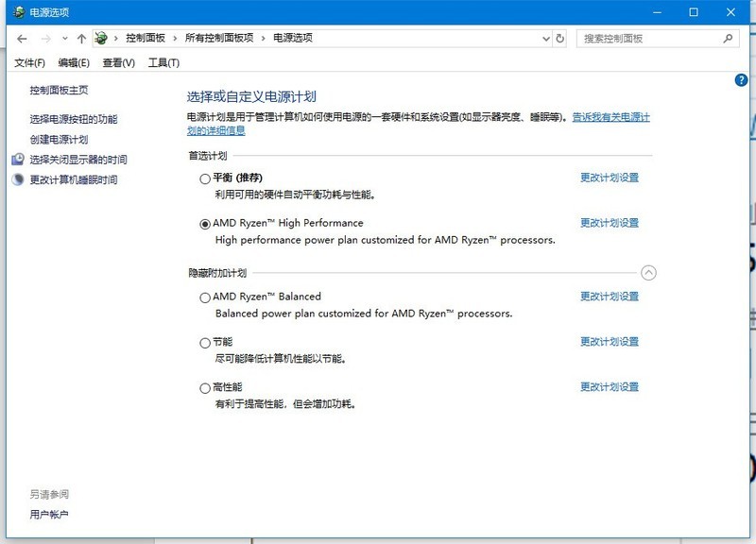The height and width of the screenshot is (544, 756).
Task: Open the address bar breadcrumb dropdown arrow
Action: pyautogui.click(x=546, y=39)
